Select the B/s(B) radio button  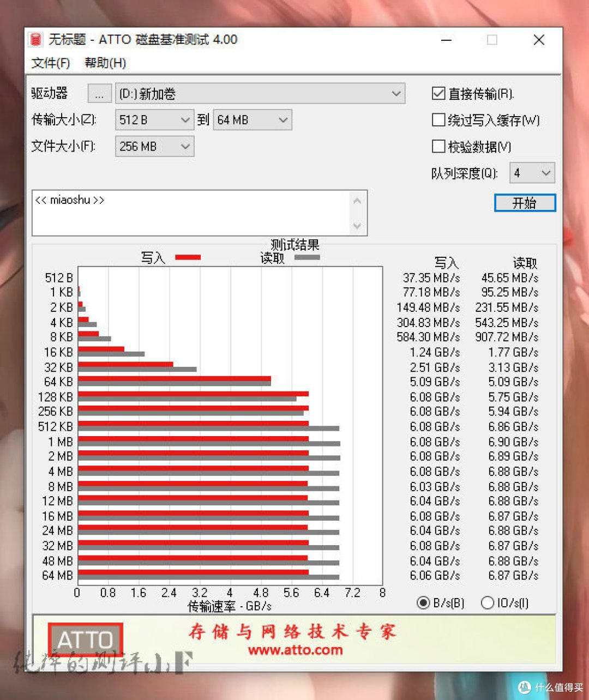(x=424, y=603)
